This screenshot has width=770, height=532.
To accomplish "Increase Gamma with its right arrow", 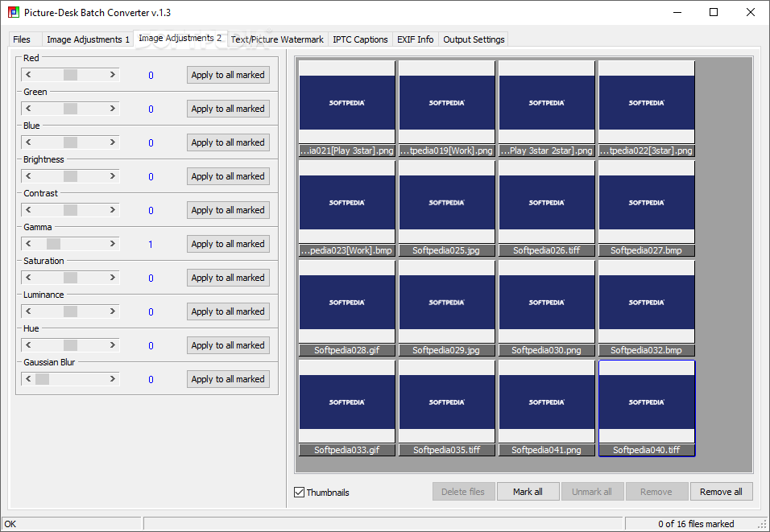I will click(113, 244).
